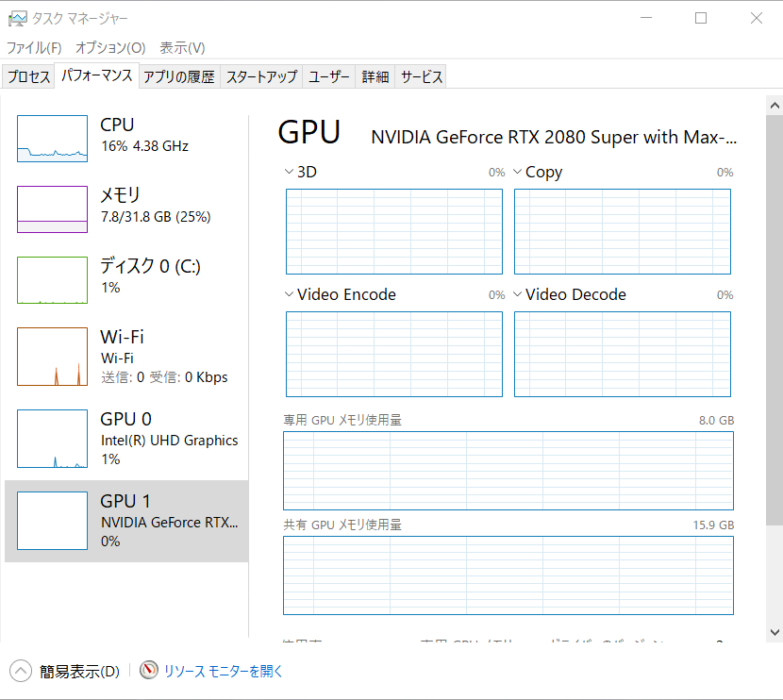
Task: Click the 15.9 GB shared memory value
Action: pyautogui.click(x=713, y=525)
